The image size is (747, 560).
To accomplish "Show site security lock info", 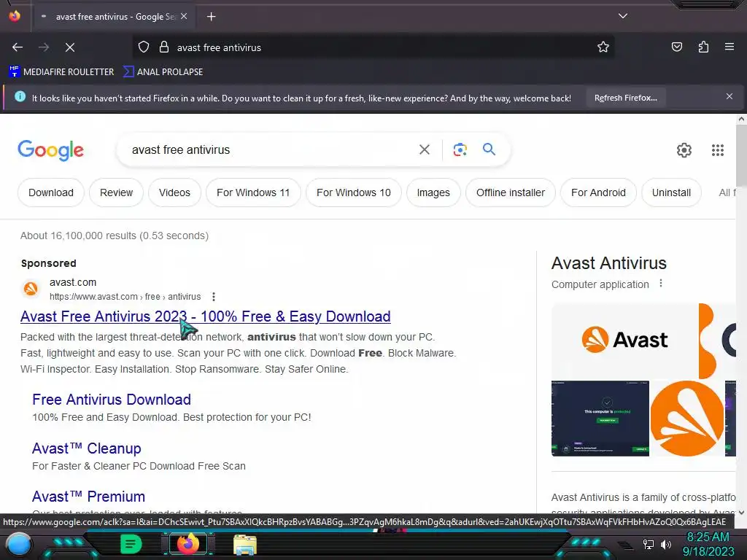I will point(164,47).
